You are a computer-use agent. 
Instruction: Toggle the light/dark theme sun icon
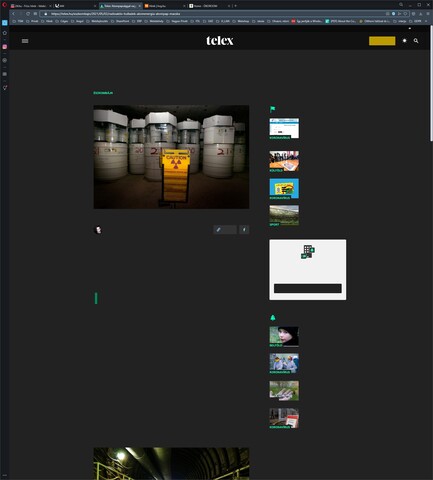pyautogui.click(x=404, y=41)
